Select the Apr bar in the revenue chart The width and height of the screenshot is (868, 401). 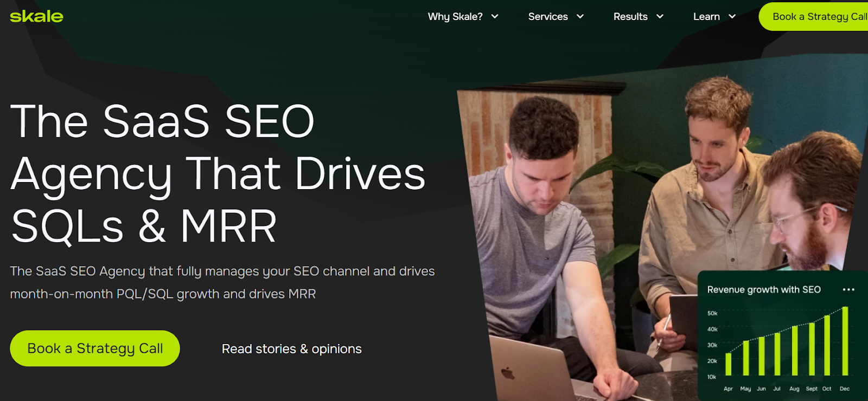coord(728,364)
